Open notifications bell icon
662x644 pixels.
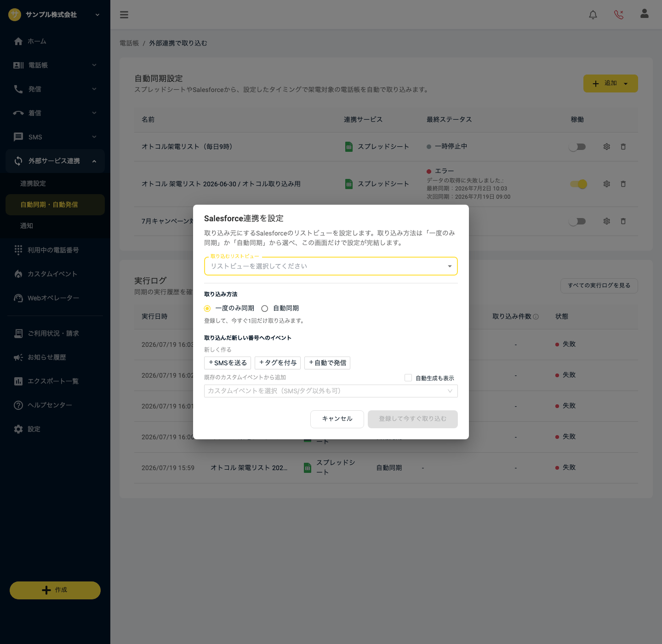point(593,15)
